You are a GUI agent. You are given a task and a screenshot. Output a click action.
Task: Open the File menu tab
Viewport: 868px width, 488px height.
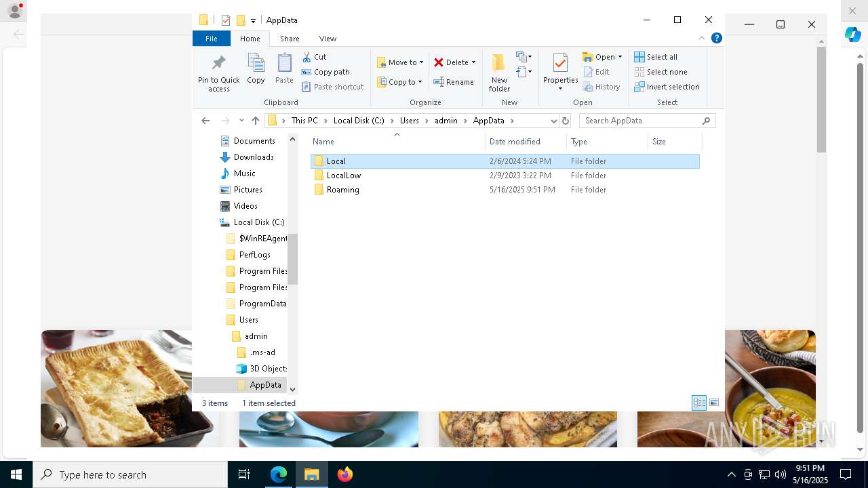[212, 39]
